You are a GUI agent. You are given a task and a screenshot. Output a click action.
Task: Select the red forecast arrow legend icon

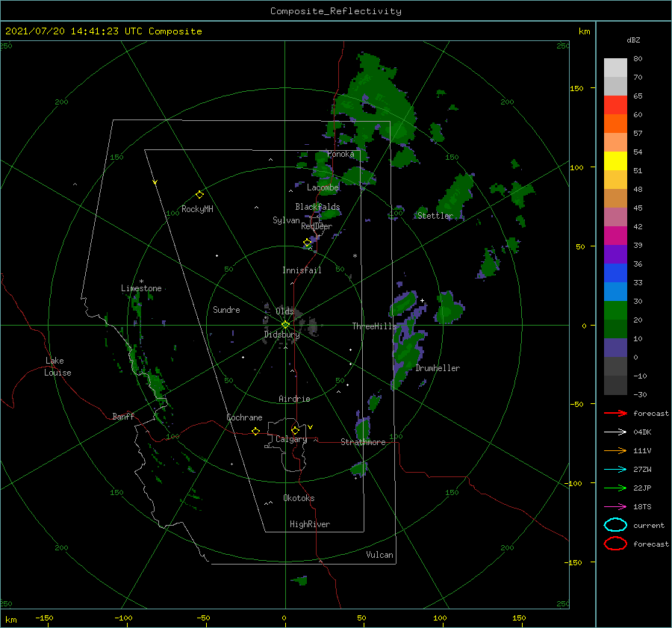[615, 413]
